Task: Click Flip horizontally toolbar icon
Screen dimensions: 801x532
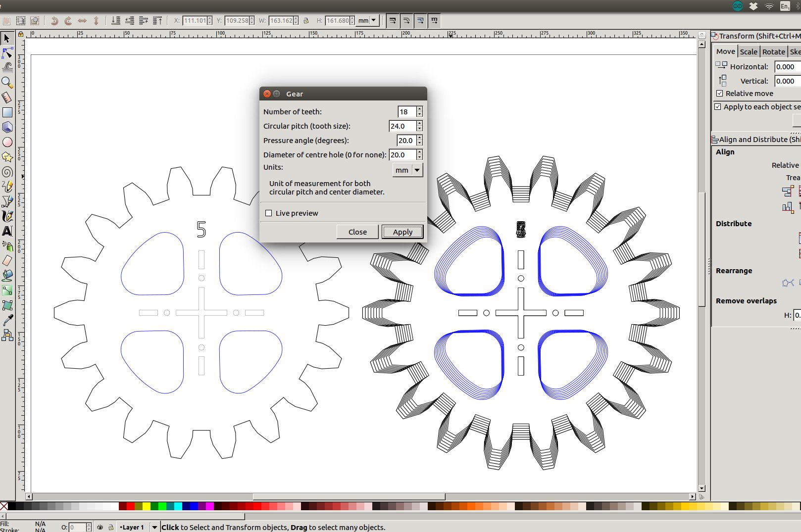Action: 82,21
